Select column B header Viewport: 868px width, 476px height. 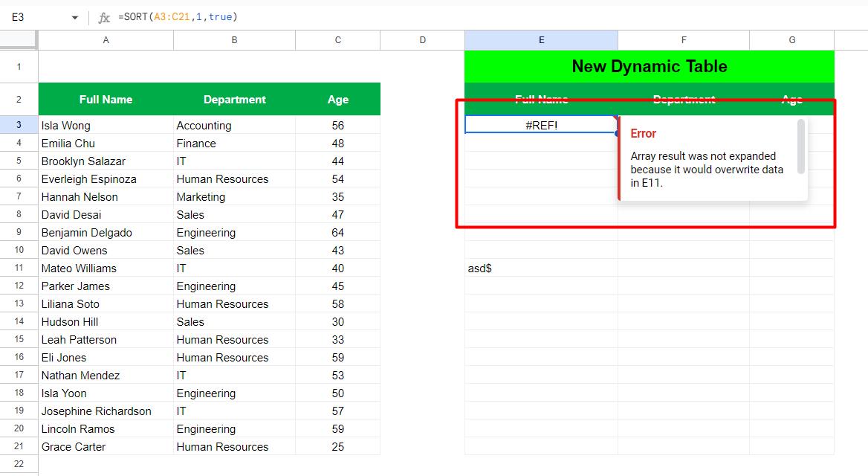coord(235,40)
